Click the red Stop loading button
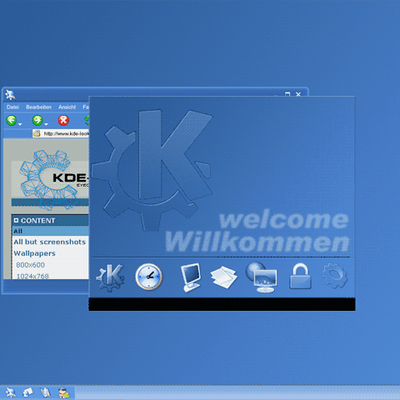Viewport: 400px width, 400px height. coord(63,120)
